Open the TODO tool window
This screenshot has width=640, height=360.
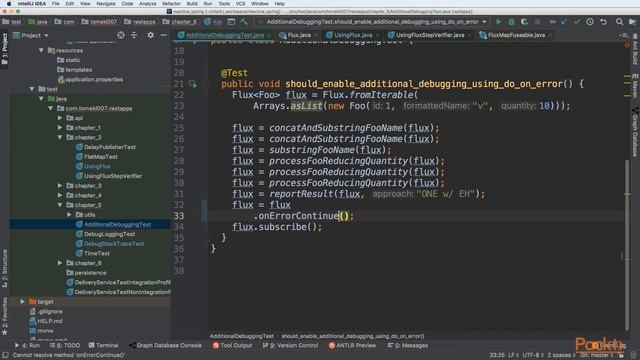65,345
